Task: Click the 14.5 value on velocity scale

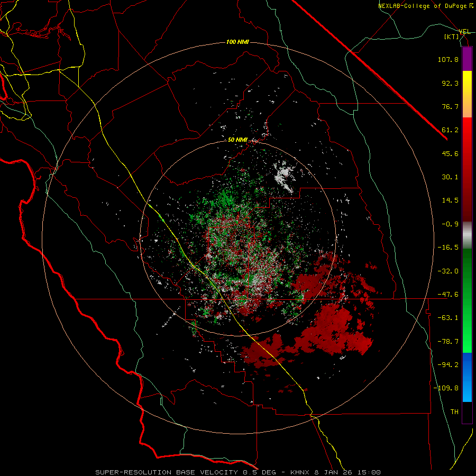Action: point(450,200)
